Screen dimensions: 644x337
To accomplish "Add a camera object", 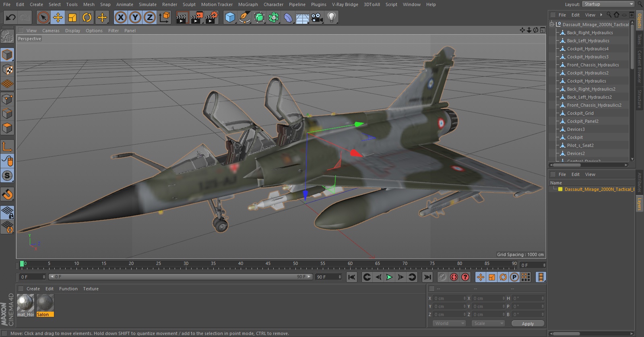I will (317, 17).
